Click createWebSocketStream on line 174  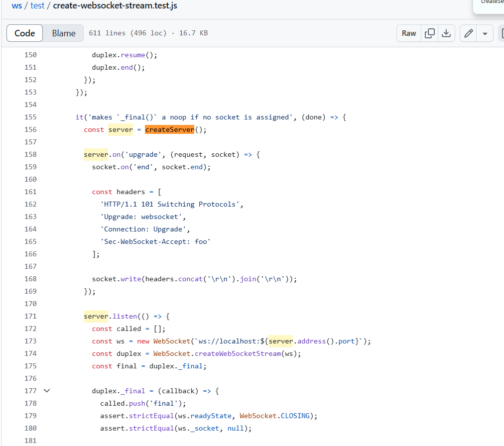[x=238, y=353]
